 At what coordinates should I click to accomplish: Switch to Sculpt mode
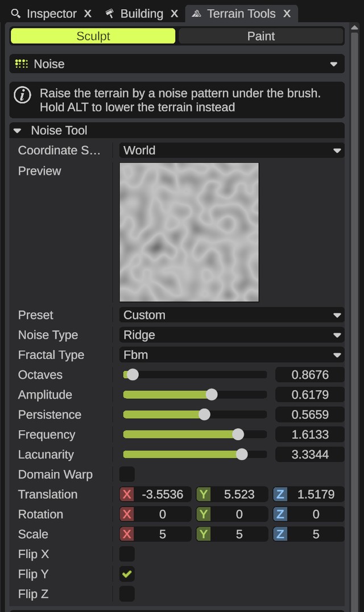tap(93, 36)
